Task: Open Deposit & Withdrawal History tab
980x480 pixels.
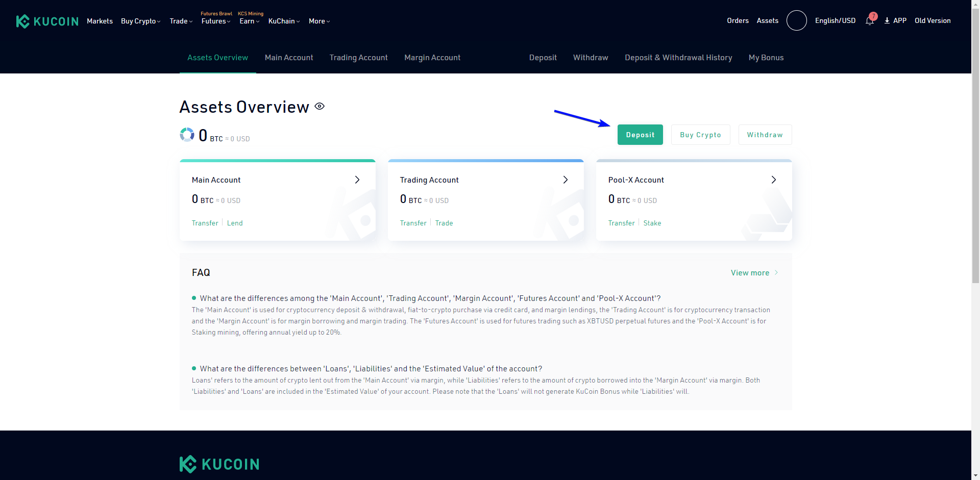Action: pyautogui.click(x=678, y=58)
